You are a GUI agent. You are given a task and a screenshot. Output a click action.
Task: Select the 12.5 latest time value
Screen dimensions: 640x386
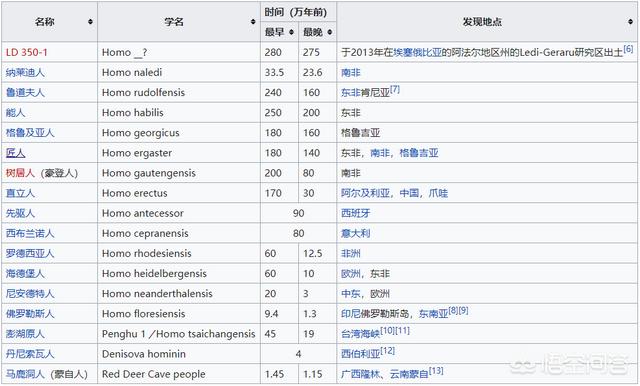click(313, 253)
